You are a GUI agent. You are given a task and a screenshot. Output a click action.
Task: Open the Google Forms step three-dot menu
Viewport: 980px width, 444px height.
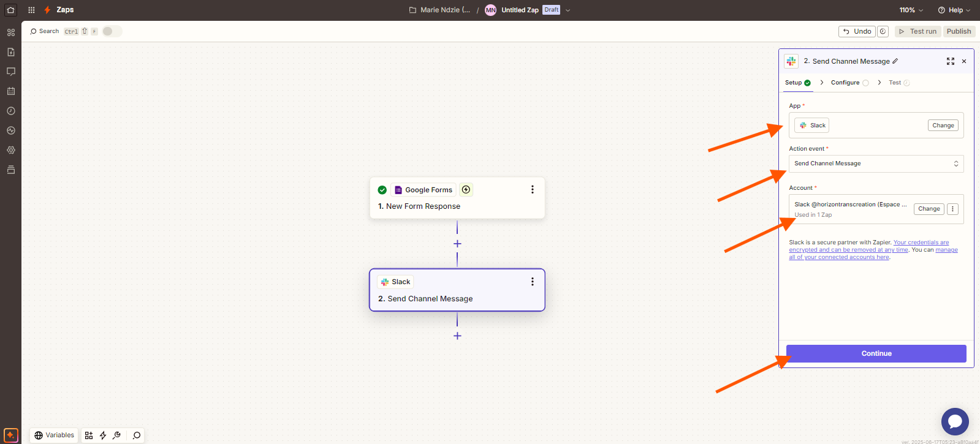pos(532,190)
